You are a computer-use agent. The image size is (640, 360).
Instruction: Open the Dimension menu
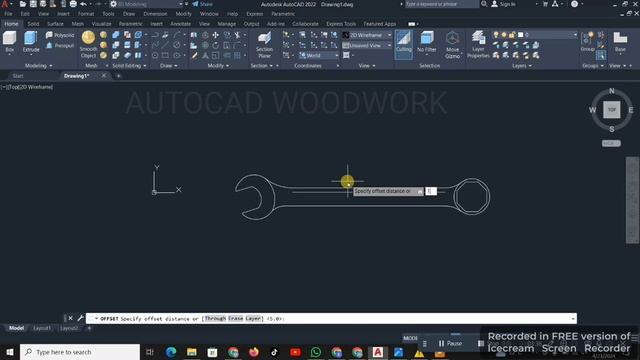155,14
